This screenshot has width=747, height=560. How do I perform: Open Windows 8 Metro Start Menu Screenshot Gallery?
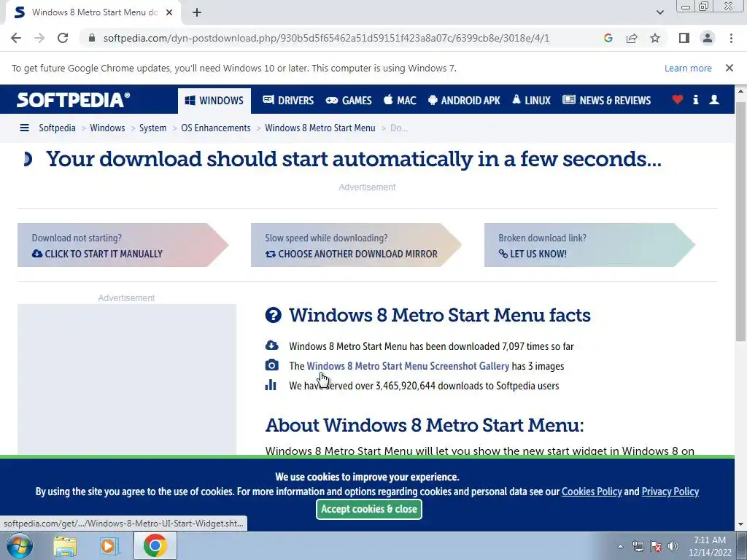(x=408, y=366)
